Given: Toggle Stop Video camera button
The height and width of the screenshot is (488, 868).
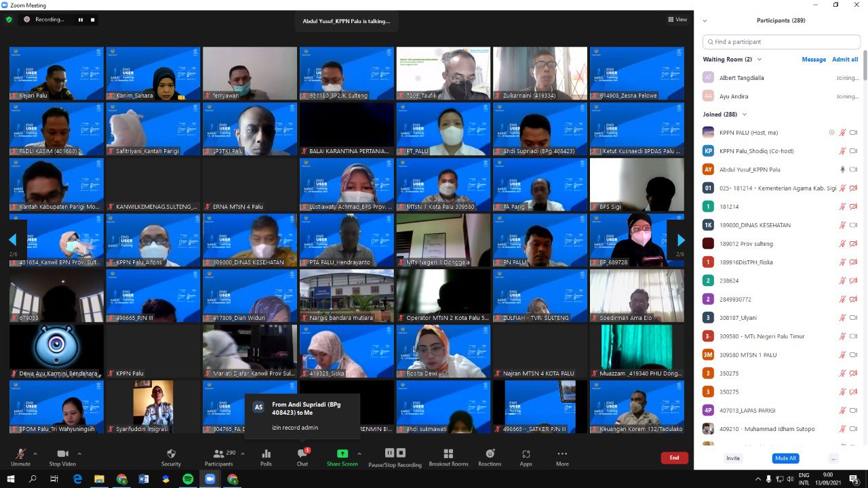Looking at the screenshot, I should coord(63,454).
